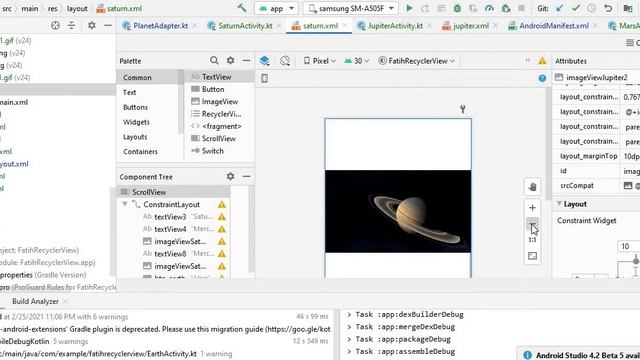
Task: Open Palette settings gear
Action: pos(231,60)
